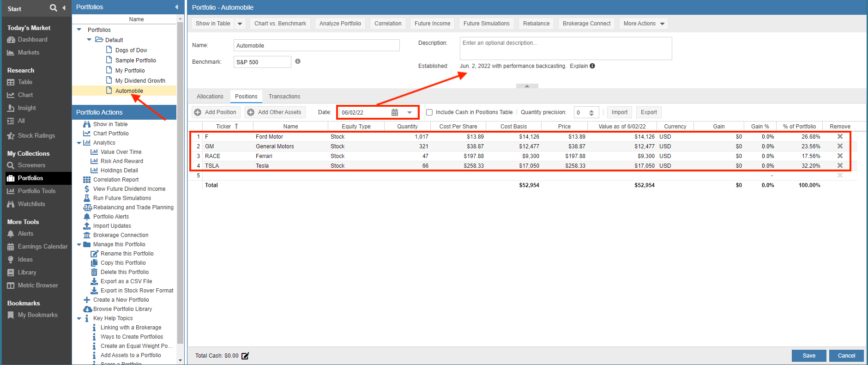Click the Export button
Image resolution: width=868 pixels, height=365 pixels.
tap(649, 112)
